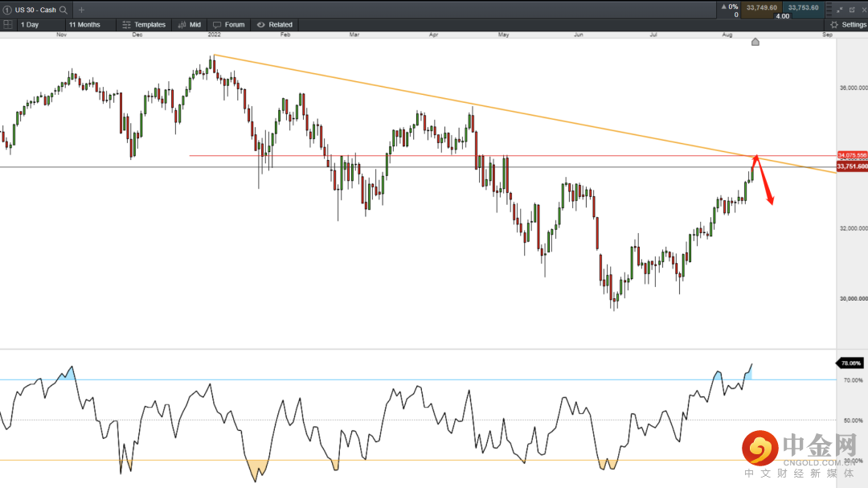This screenshot has height=488, width=868.
Task: Open chart Settings gear
Action: click(x=848, y=25)
